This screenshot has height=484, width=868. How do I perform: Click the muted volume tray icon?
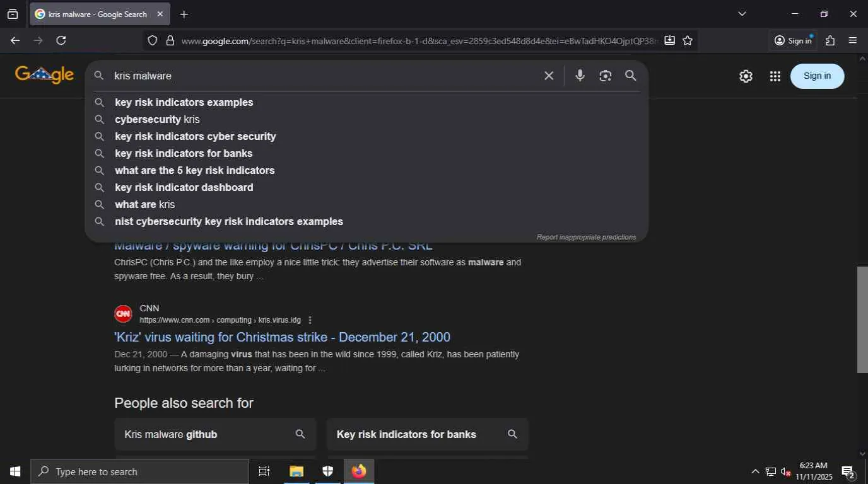tap(786, 471)
